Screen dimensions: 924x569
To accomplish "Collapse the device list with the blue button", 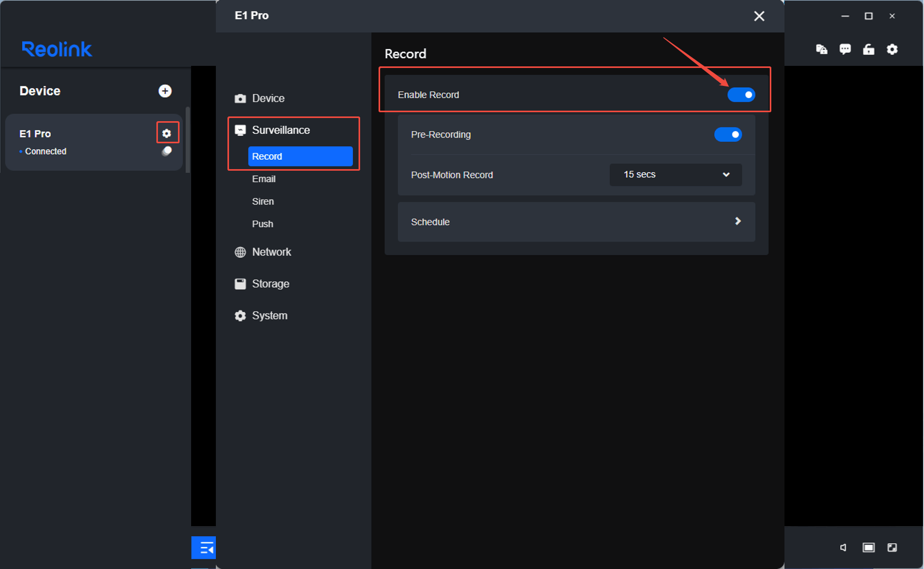I will (x=204, y=548).
